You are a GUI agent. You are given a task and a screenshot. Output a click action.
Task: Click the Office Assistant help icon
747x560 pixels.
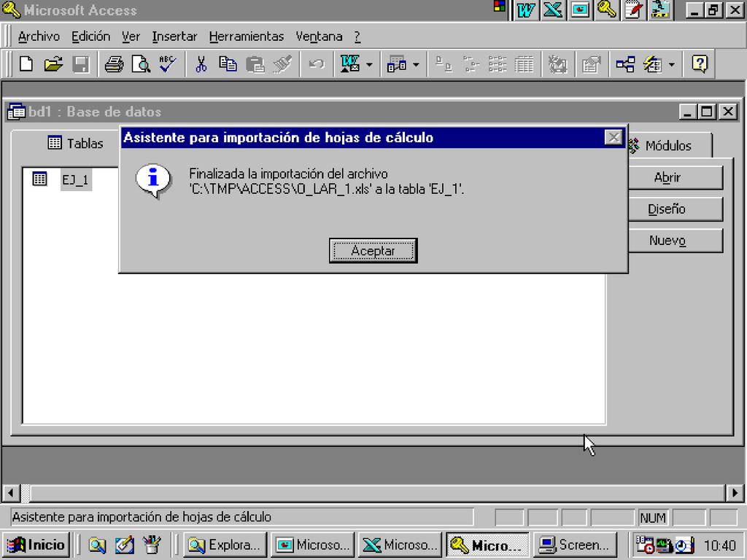point(700,64)
